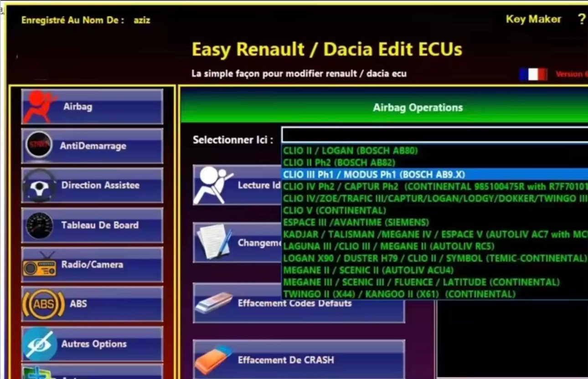Select MEGANE III / SCENIC III / FLUENCE
This screenshot has width=588, height=379.
click(435, 282)
